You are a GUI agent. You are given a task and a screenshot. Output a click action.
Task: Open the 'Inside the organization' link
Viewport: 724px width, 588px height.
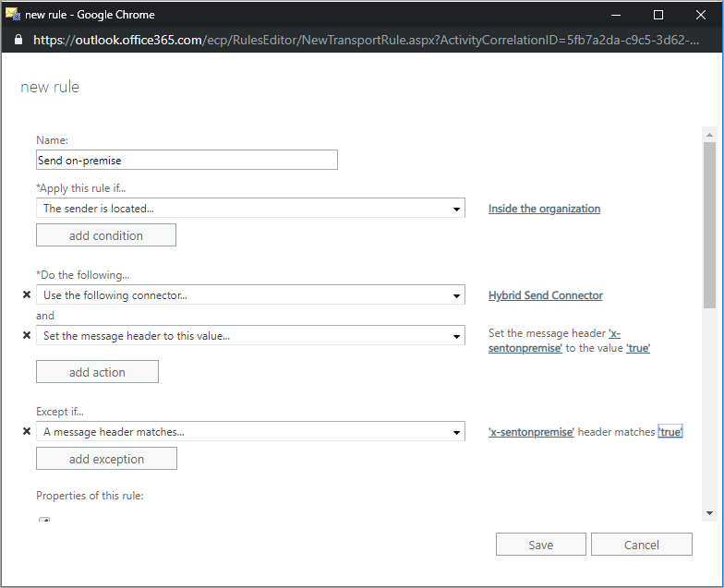click(x=544, y=209)
